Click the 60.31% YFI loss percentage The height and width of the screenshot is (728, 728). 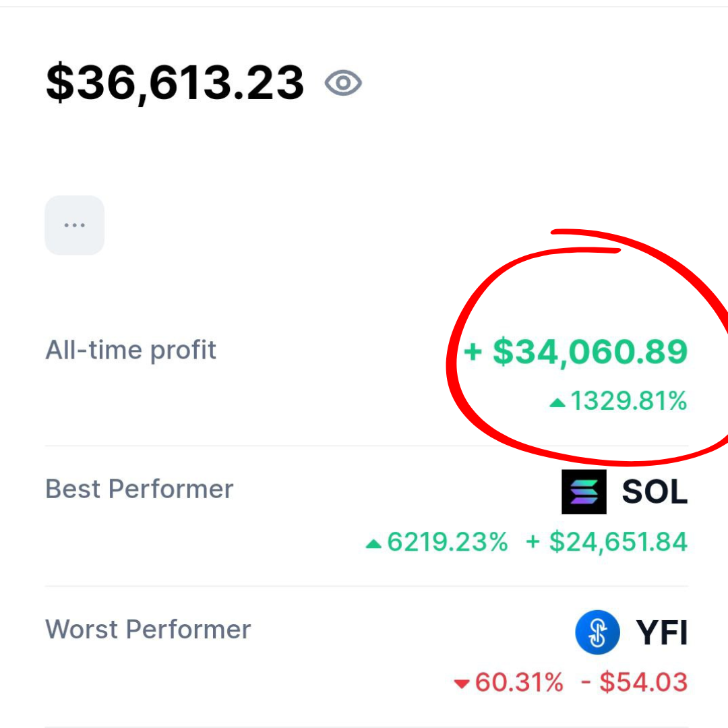pyautogui.click(x=519, y=683)
